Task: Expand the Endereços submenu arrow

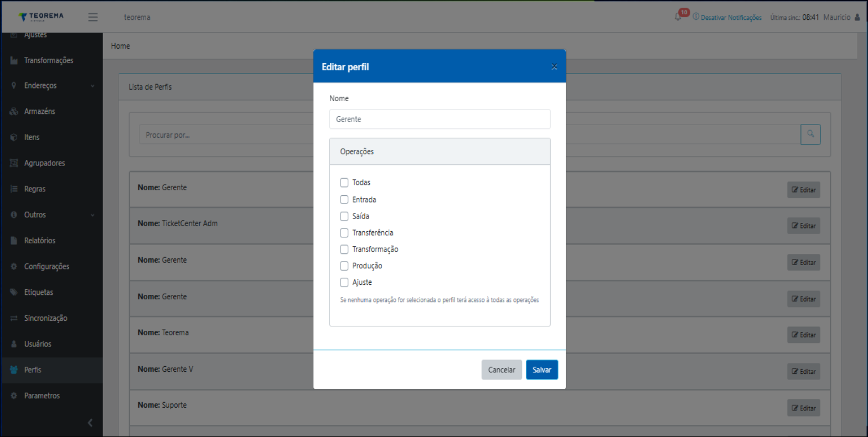Action: click(92, 86)
